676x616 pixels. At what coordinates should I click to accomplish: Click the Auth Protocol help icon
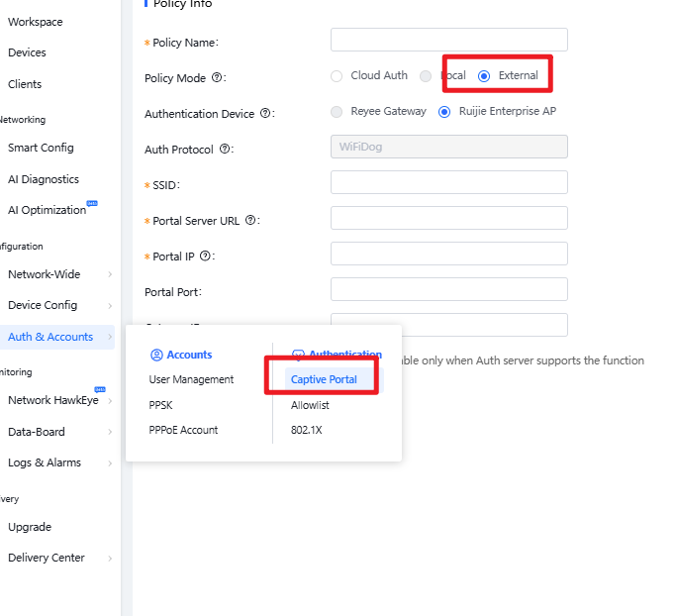[x=225, y=150]
